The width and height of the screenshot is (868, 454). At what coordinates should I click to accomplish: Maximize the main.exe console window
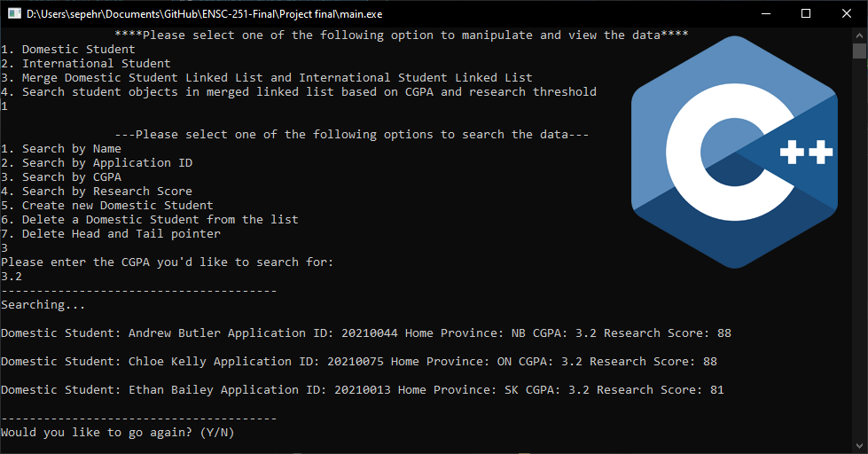[x=806, y=13]
